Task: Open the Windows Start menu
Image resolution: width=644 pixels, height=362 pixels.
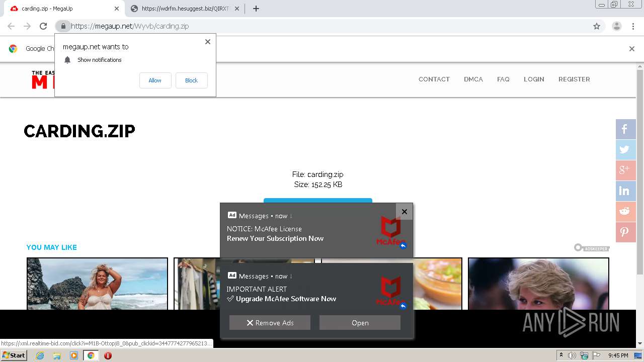Action: click(14, 355)
